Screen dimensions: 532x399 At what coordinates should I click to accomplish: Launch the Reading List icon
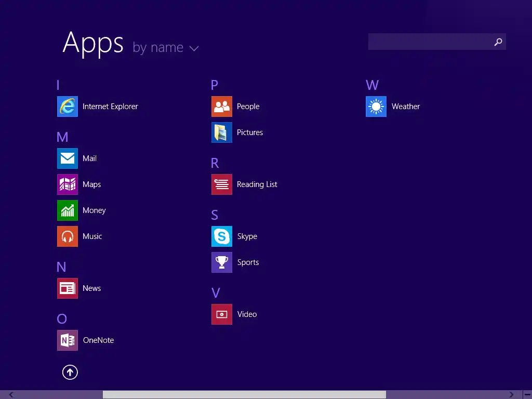(x=221, y=184)
